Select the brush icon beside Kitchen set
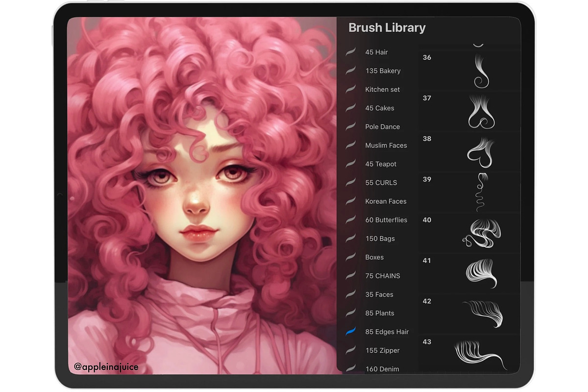588x392 pixels. [351, 89]
